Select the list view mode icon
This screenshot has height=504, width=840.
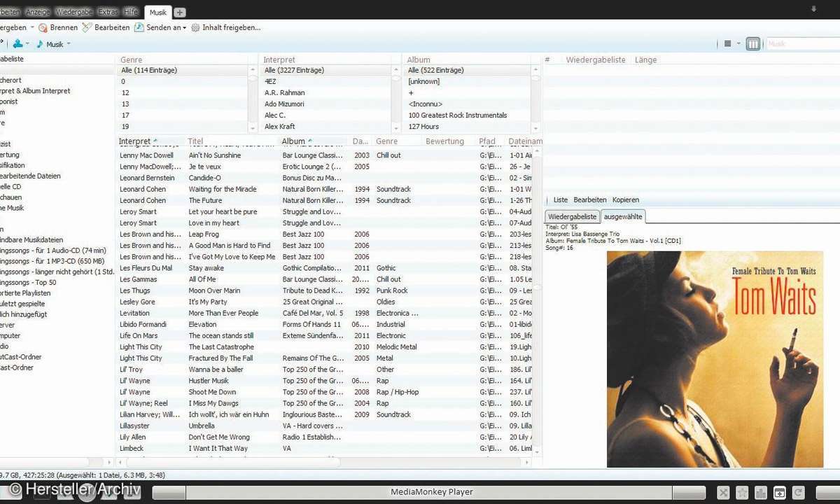728,43
